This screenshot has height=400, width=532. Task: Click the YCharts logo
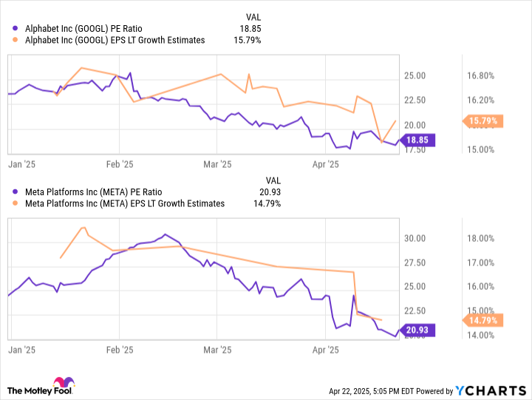[x=491, y=391]
